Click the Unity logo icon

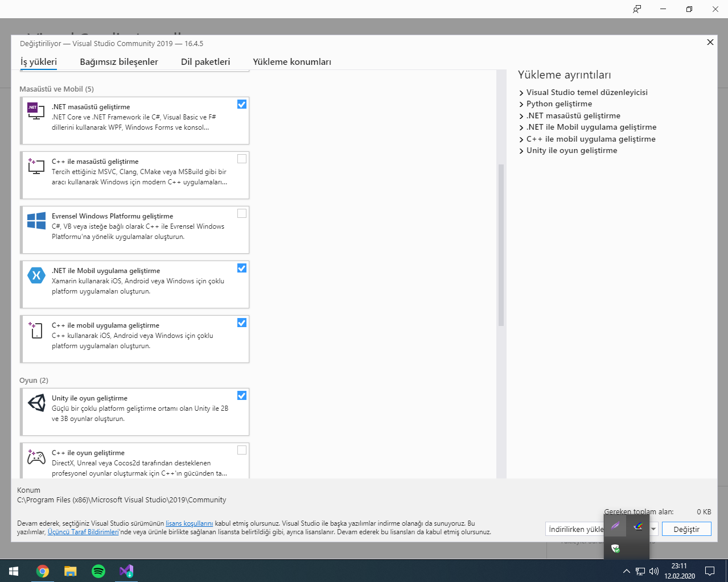tap(36, 403)
